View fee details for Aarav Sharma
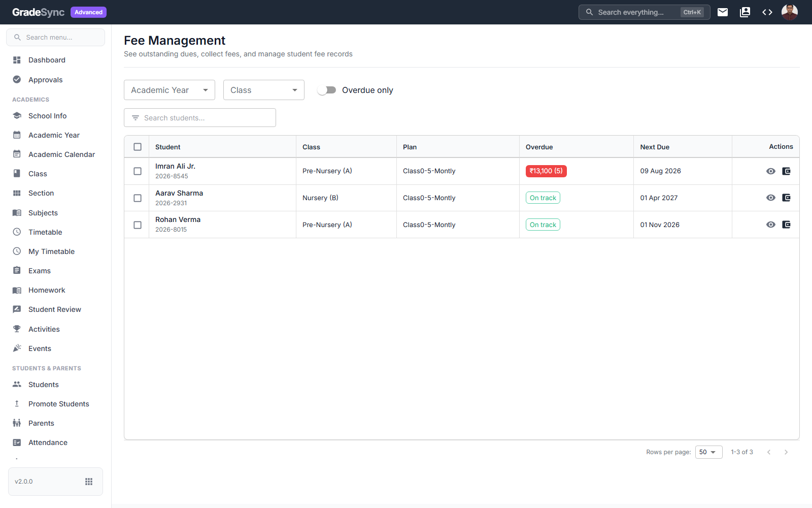The image size is (812, 508). click(x=771, y=198)
